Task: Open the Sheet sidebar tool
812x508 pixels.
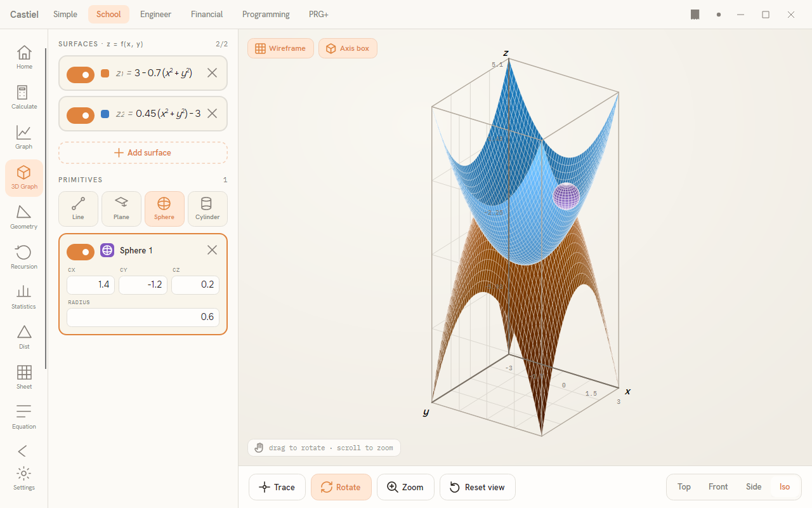Action: click(24, 377)
